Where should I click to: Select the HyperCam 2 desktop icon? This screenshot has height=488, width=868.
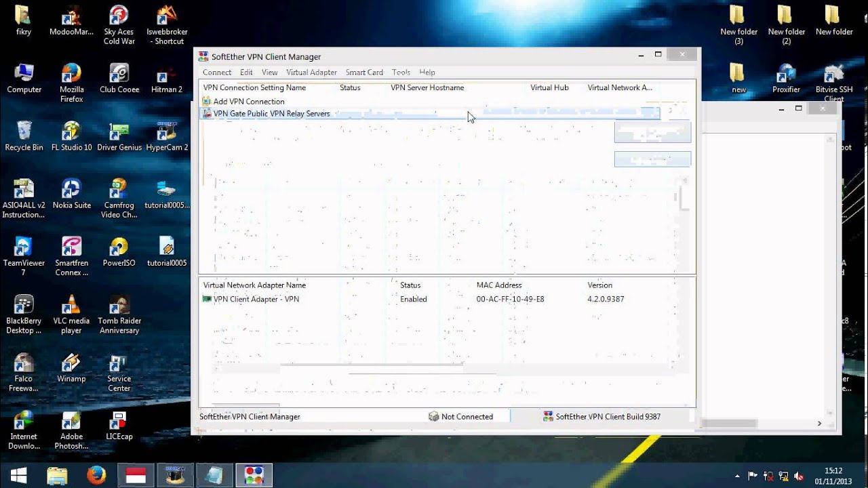click(167, 136)
